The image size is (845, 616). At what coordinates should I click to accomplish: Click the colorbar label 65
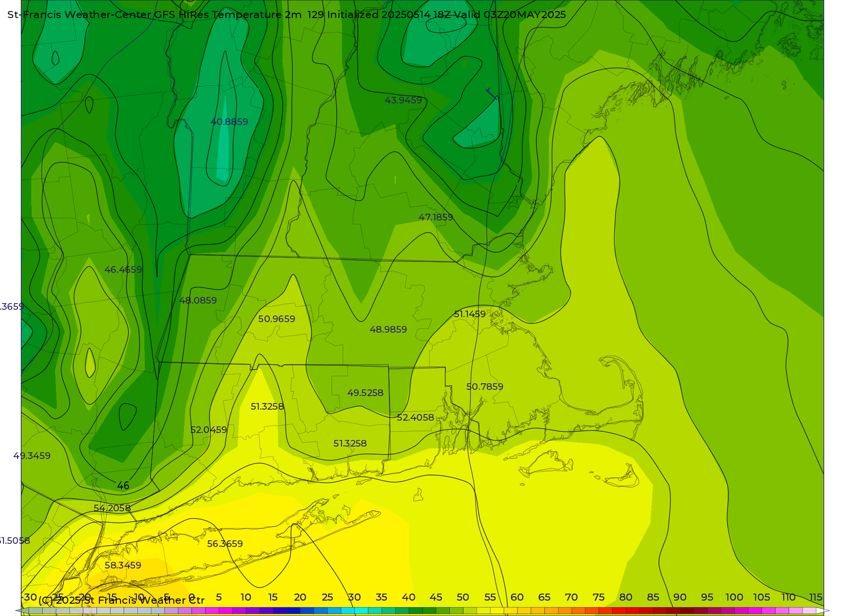(x=544, y=598)
